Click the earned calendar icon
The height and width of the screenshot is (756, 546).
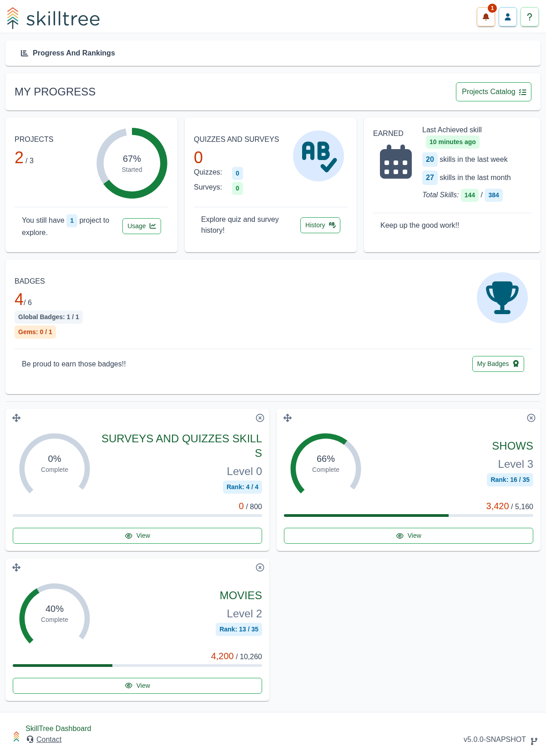[396, 161]
